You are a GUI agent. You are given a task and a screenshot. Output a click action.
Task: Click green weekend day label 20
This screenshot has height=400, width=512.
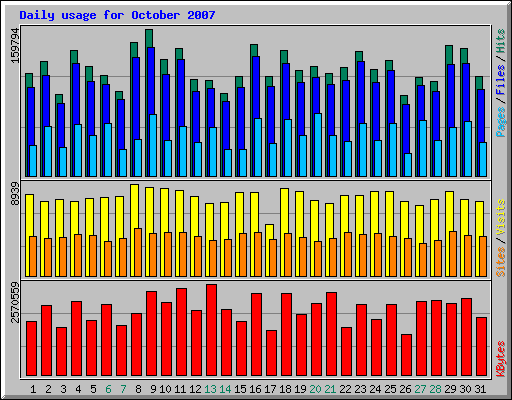315,389
